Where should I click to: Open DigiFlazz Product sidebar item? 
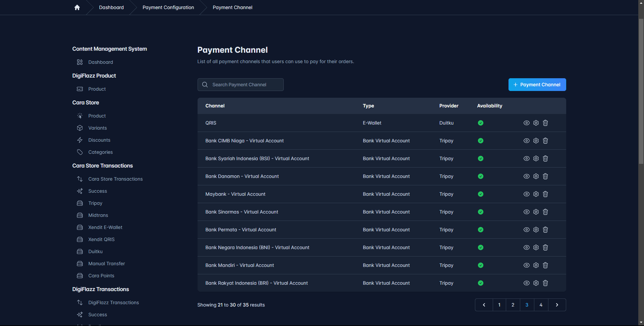[x=97, y=89]
